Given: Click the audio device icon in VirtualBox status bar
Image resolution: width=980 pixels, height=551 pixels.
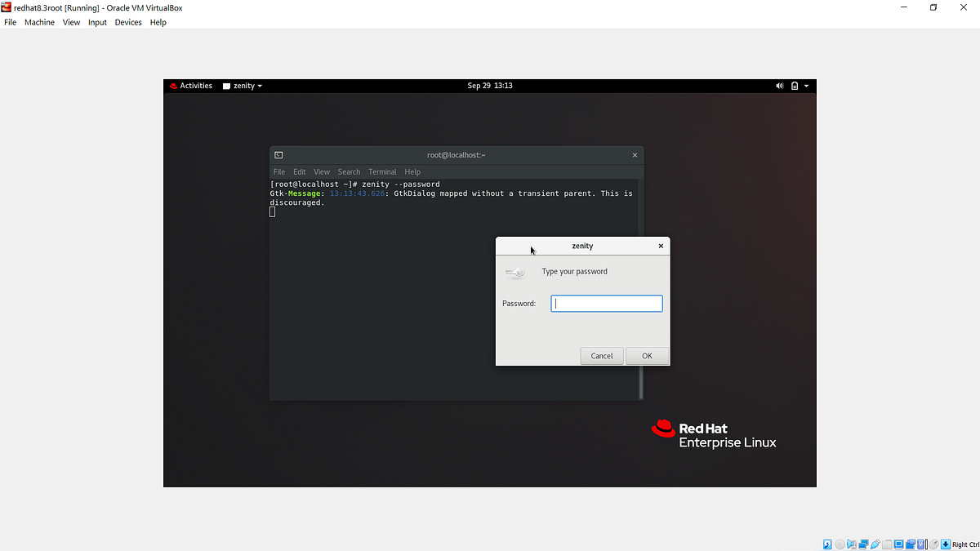Looking at the screenshot, I should point(852,544).
